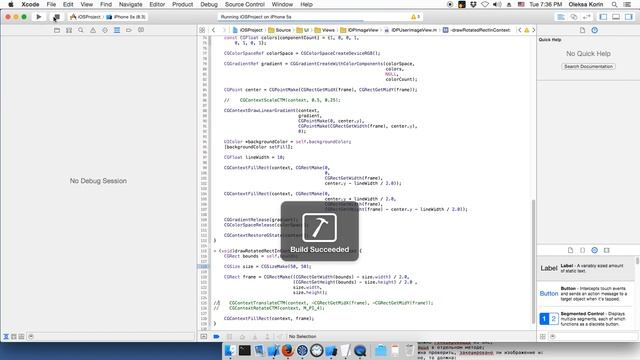Open the Source folder in jump bar
This screenshot has width=640, height=360.
(x=280, y=30)
